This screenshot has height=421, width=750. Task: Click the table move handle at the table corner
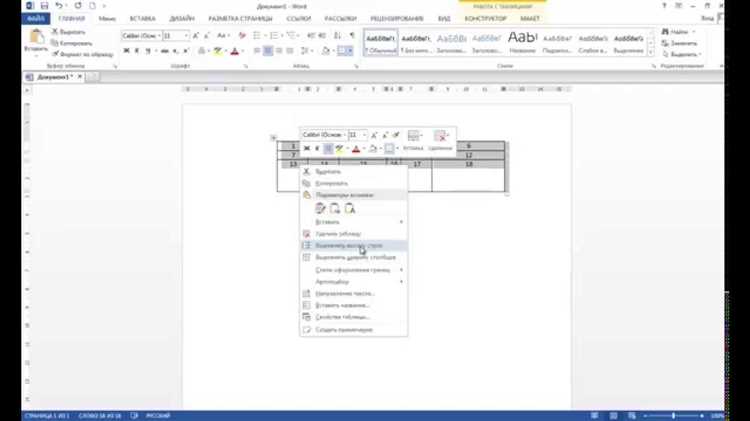click(273, 138)
